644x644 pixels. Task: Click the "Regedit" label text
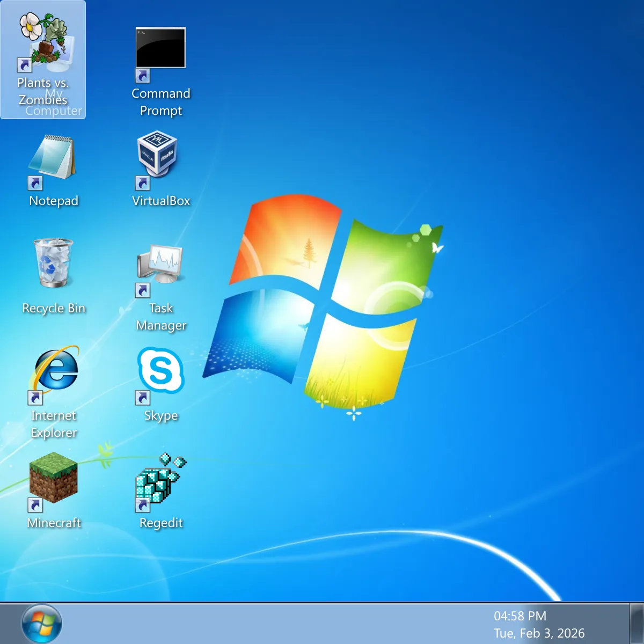(161, 523)
